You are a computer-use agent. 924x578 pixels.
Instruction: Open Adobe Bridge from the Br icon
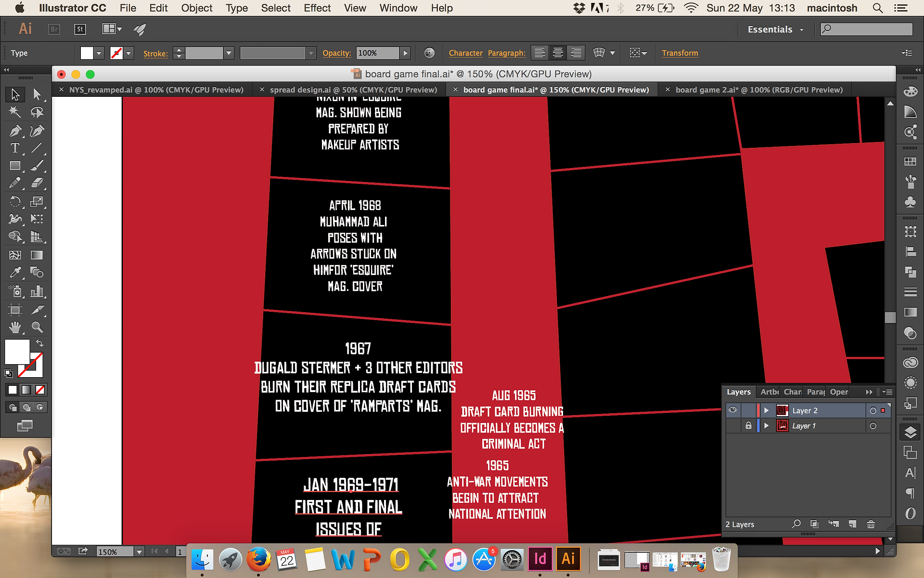(54, 29)
